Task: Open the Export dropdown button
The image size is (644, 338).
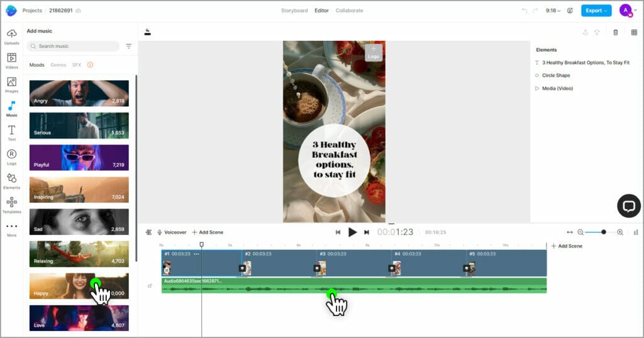Action: (x=596, y=11)
